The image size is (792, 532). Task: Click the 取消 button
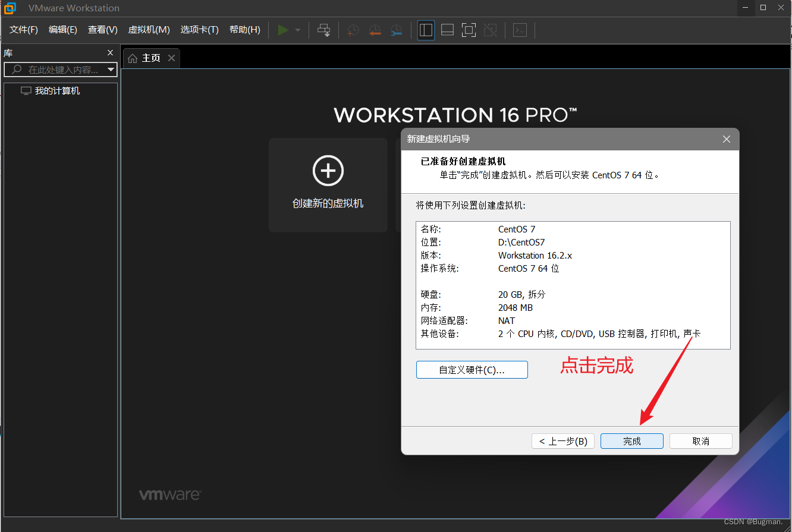(x=701, y=441)
